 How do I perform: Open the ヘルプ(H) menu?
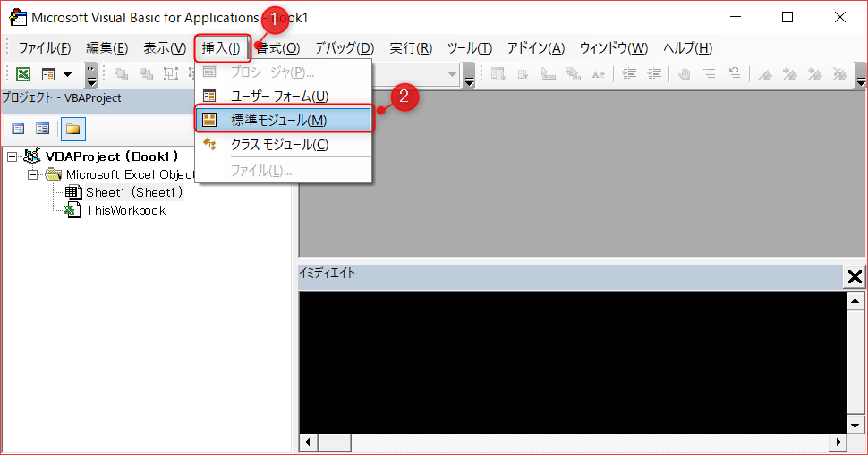pyautogui.click(x=687, y=48)
